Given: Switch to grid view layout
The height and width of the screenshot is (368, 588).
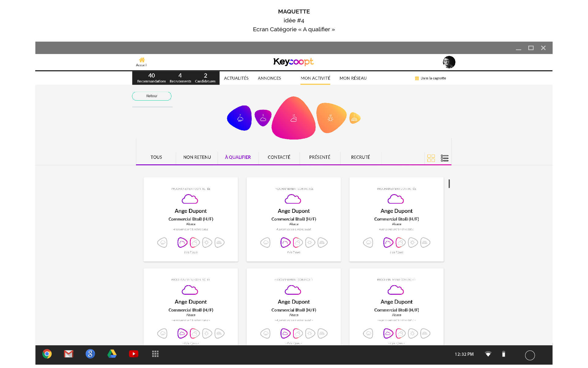Looking at the screenshot, I should (431, 158).
